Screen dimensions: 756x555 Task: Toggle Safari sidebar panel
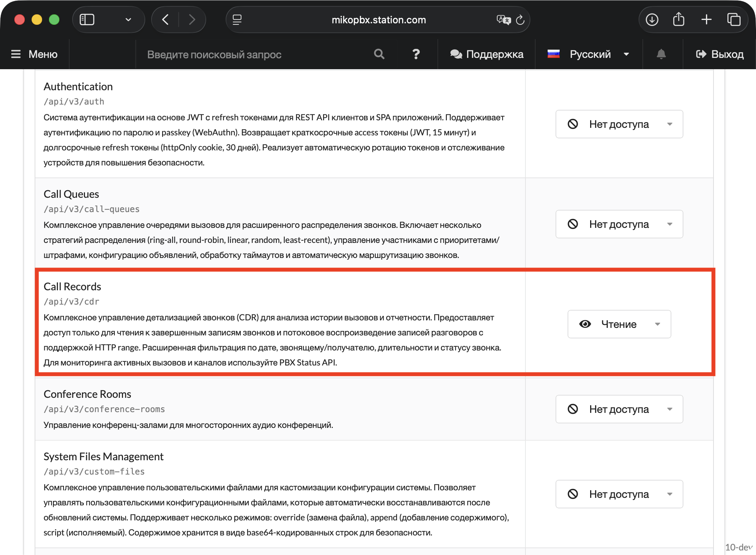87,20
